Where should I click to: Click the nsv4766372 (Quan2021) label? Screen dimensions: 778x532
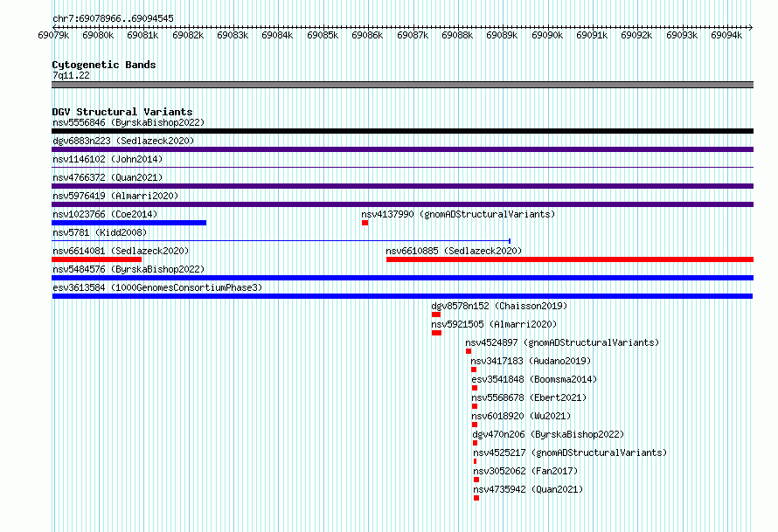pyautogui.click(x=108, y=177)
